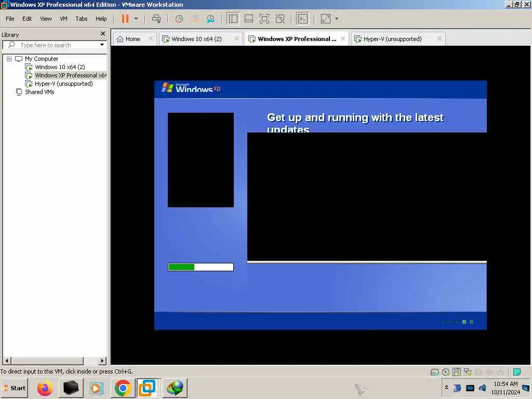Click the stretch guest display icon
The height and width of the screenshot is (399, 532).
[x=325, y=19]
